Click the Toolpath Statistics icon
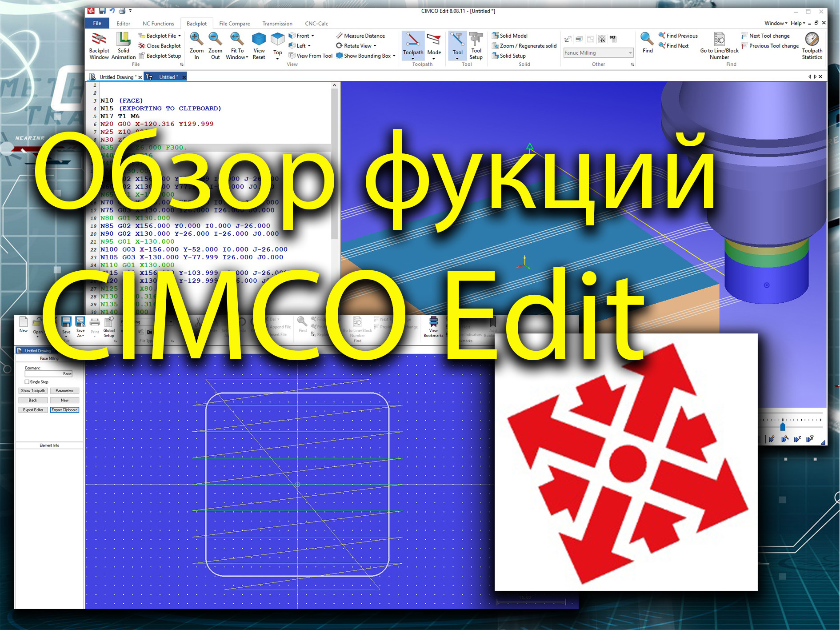840x630 pixels. point(812,44)
